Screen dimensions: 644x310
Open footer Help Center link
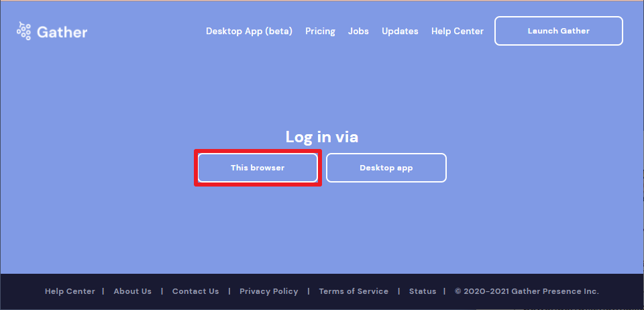70,291
